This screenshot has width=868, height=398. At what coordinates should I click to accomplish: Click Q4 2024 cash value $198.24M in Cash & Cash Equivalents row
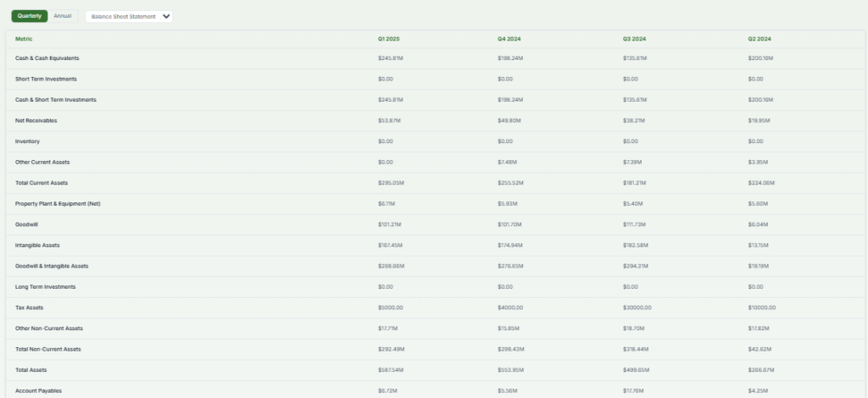click(510, 58)
